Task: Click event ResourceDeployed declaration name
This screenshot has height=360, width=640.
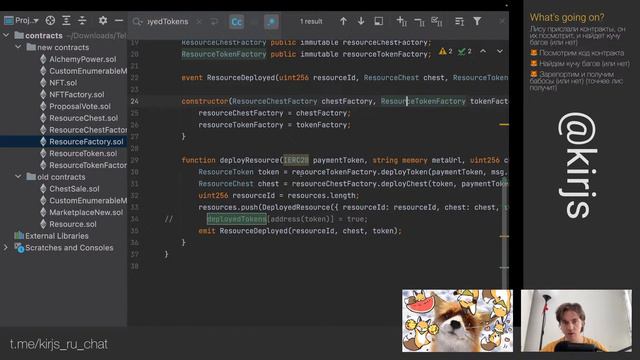Action: tap(241, 78)
